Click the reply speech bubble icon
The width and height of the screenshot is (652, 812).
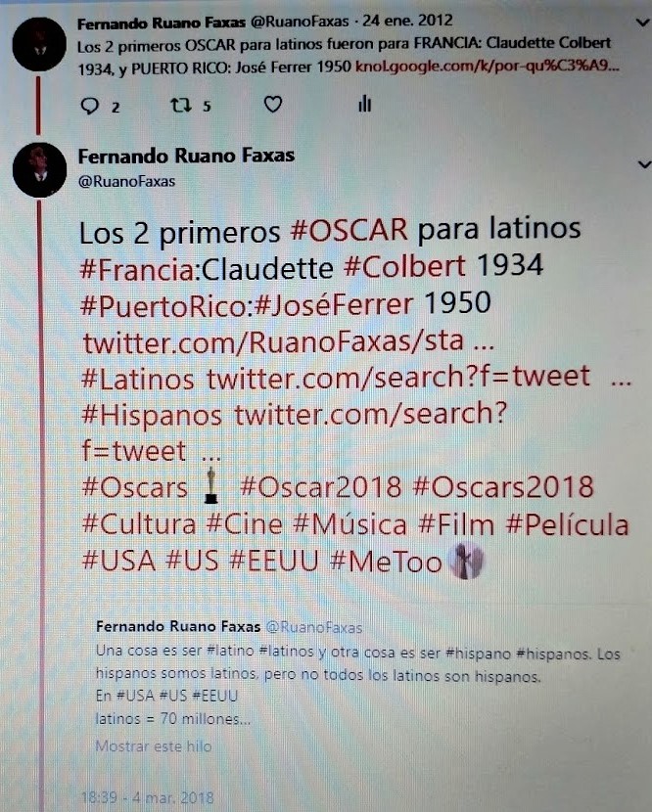90,106
